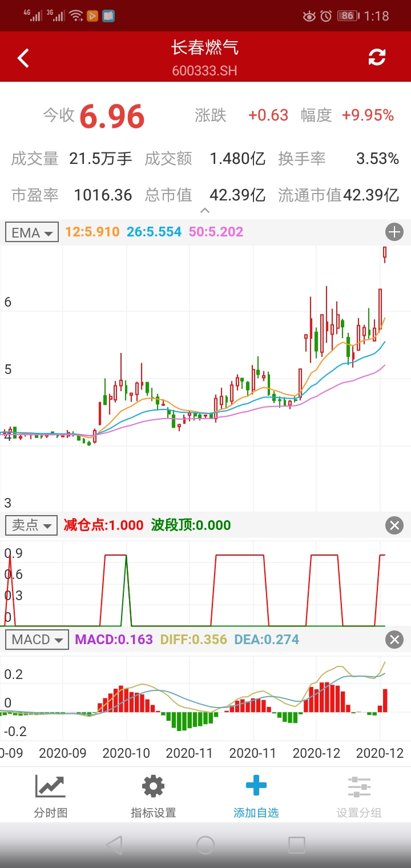The width and height of the screenshot is (411, 868).
Task: Open 指标设置 indicator settings
Action: [153, 796]
